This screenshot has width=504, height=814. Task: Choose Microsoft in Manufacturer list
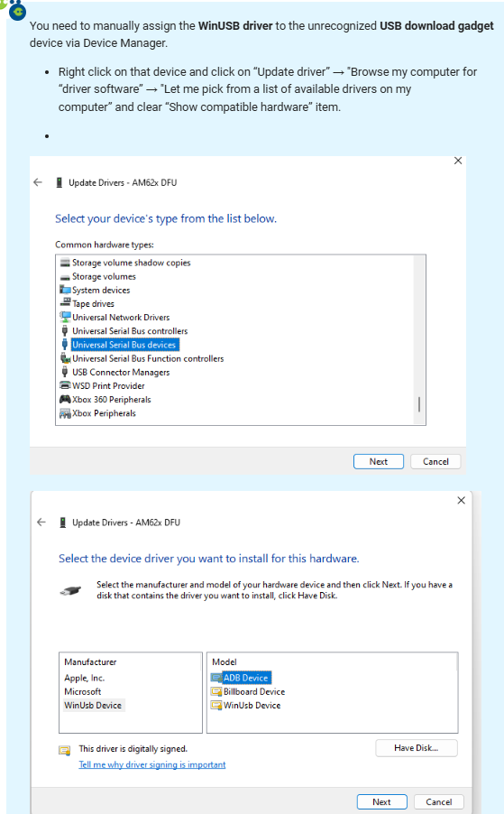(x=82, y=691)
